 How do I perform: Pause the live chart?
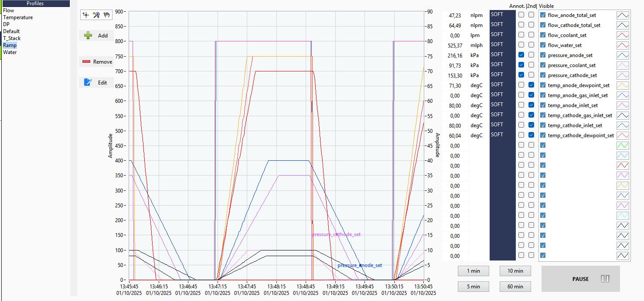click(581, 279)
